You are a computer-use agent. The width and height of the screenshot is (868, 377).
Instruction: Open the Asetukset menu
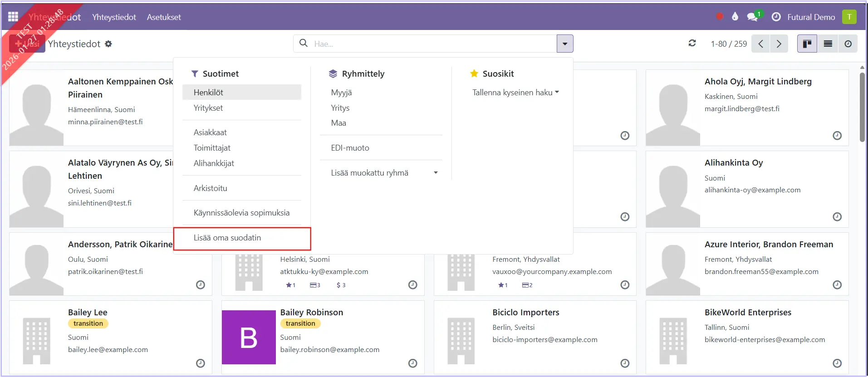[164, 17]
